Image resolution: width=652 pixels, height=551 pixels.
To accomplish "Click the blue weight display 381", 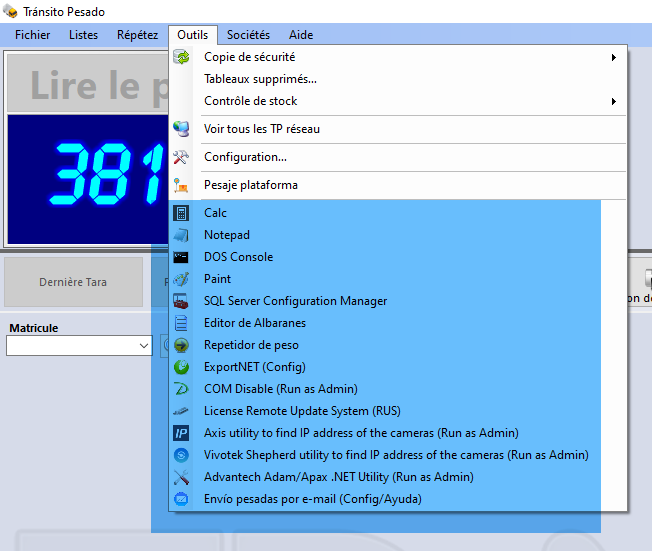I will pyautogui.click(x=88, y=179).
